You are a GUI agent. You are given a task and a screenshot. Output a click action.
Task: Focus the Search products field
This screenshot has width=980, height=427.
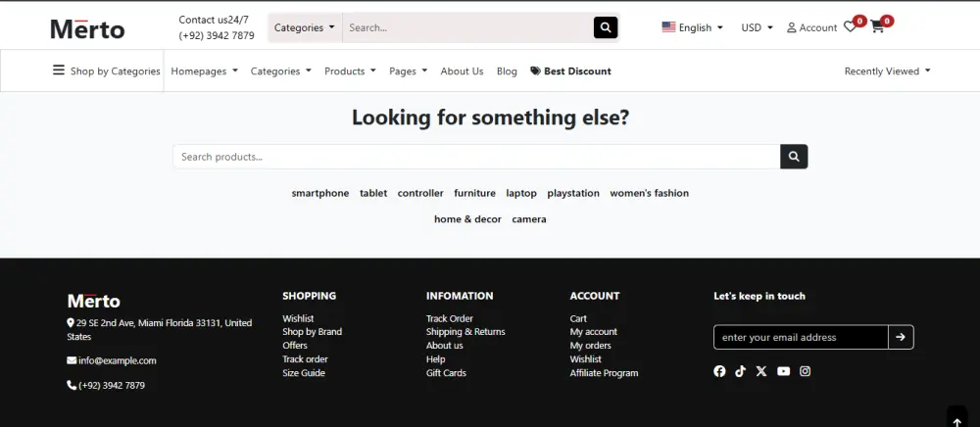tap(476, 157)
